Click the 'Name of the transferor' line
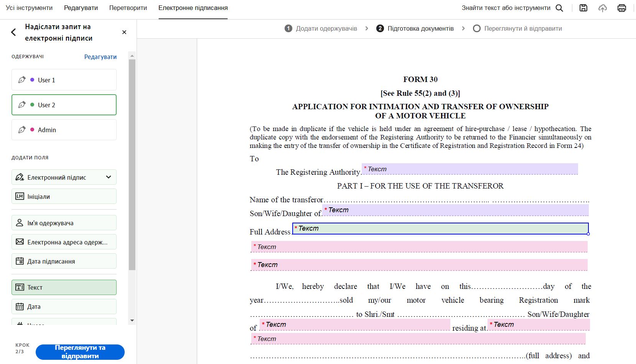636x364 pixels. point(419,200)
